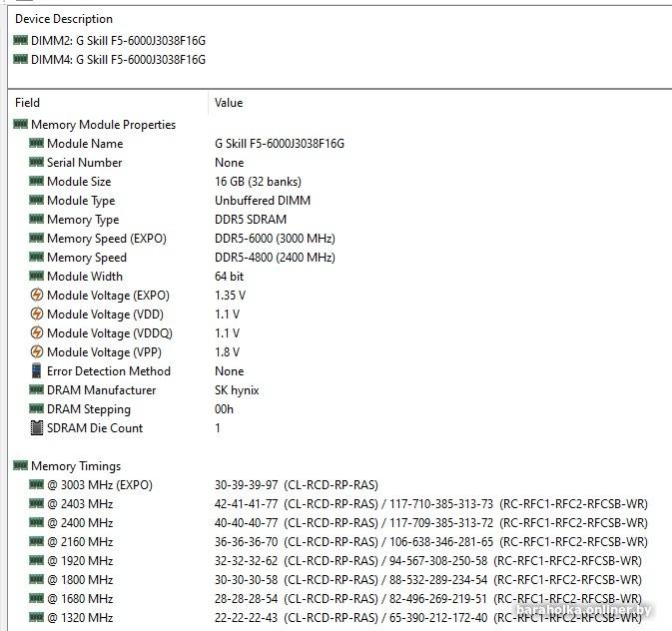
Task: Click the timings starting with 28-28-28-54
Action: (428, 599)
